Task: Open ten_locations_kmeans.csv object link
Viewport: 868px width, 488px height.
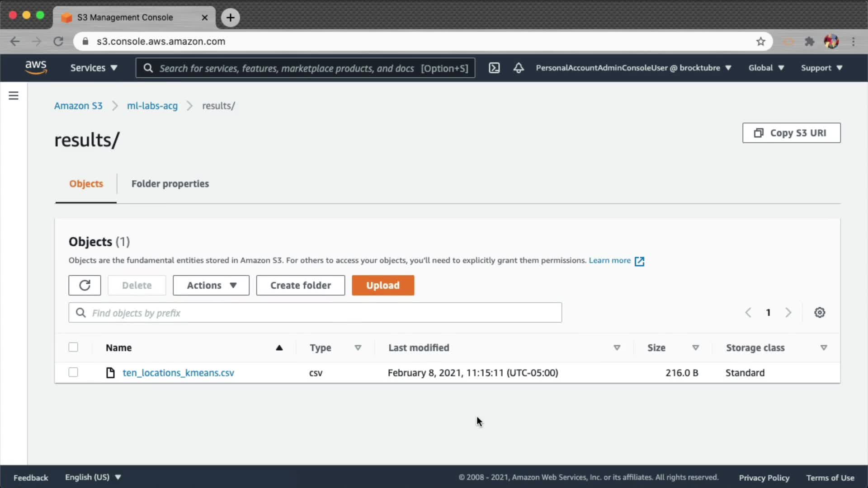Action: [x=178, y=373]
